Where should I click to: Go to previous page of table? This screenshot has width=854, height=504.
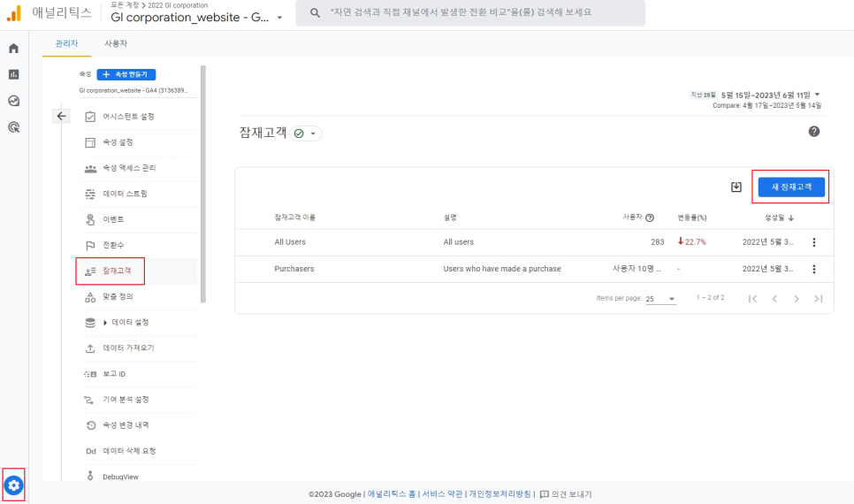tap(774, 299)
